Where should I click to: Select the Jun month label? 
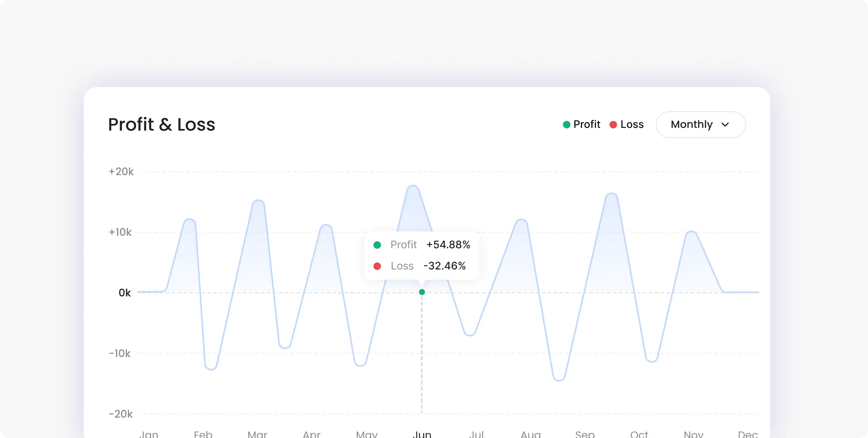tap(422, 434)
